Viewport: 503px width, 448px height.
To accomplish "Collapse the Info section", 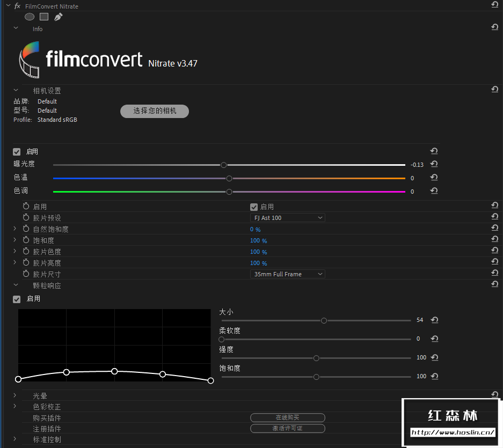I will pyautogui.click(x=16, y=28).
